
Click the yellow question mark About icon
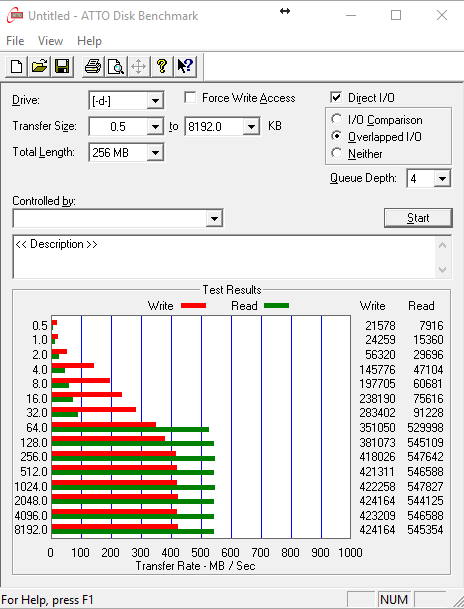pyautogui.click(x=162, y=66)
